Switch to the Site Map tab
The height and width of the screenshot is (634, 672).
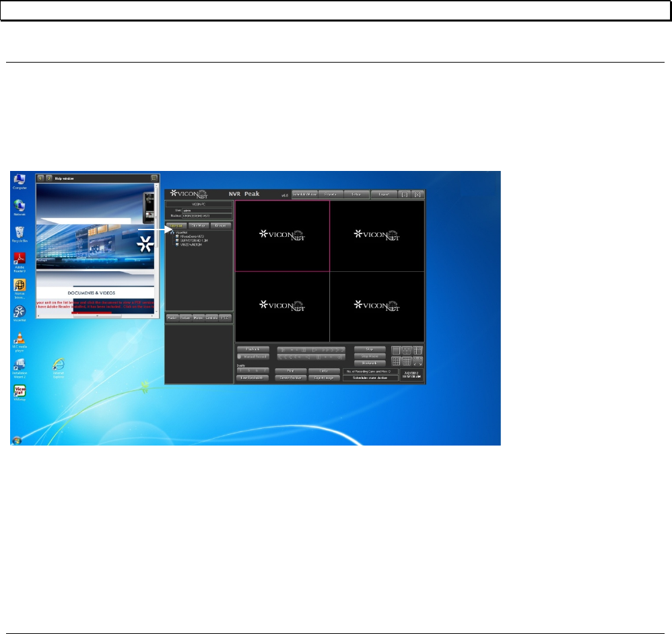point(199,225)
